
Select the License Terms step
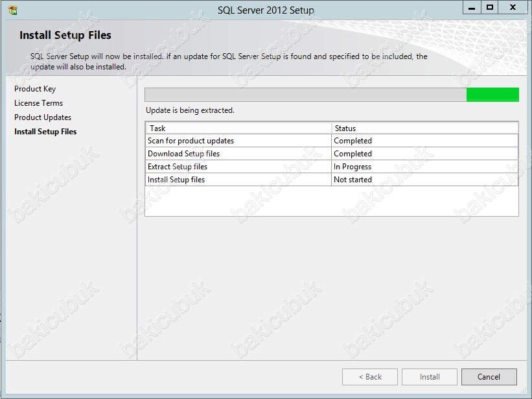coord(39,103)
